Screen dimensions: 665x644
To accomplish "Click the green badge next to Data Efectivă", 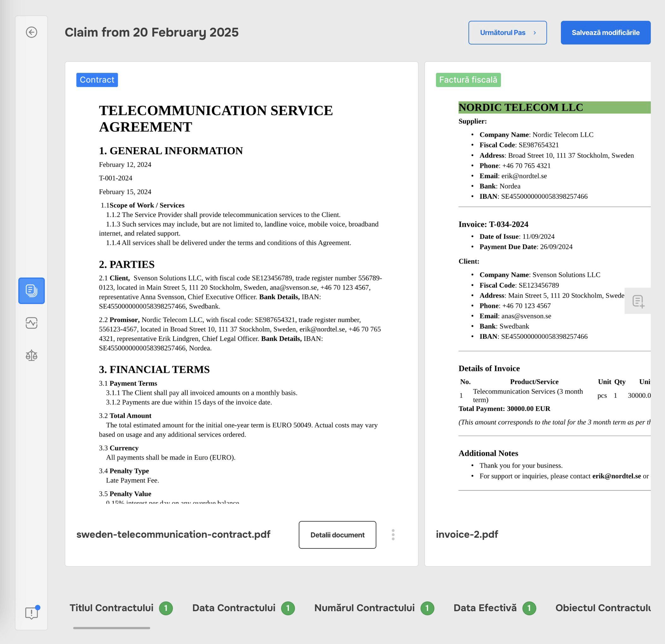I will pyautogui.click(x=529, y=608).
